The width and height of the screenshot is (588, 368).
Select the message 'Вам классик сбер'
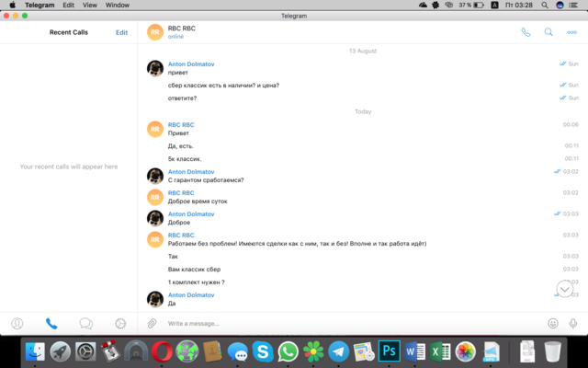194,270
